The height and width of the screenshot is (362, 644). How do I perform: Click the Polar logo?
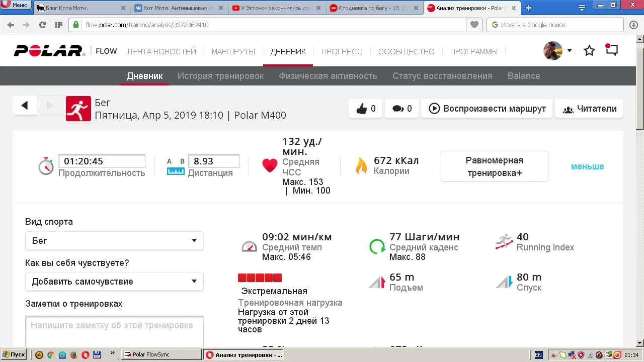point(49,51)
